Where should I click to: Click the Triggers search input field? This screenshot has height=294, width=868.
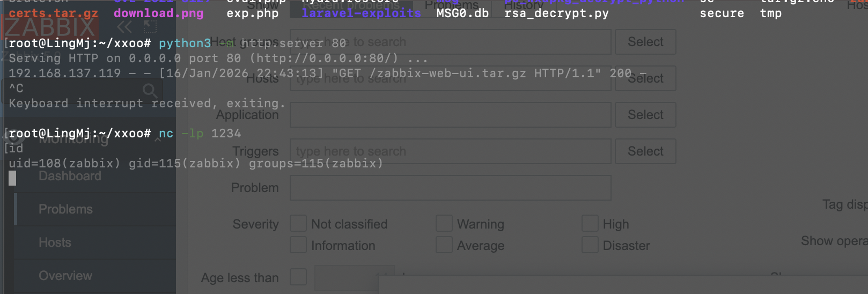(x=450, y=151)
